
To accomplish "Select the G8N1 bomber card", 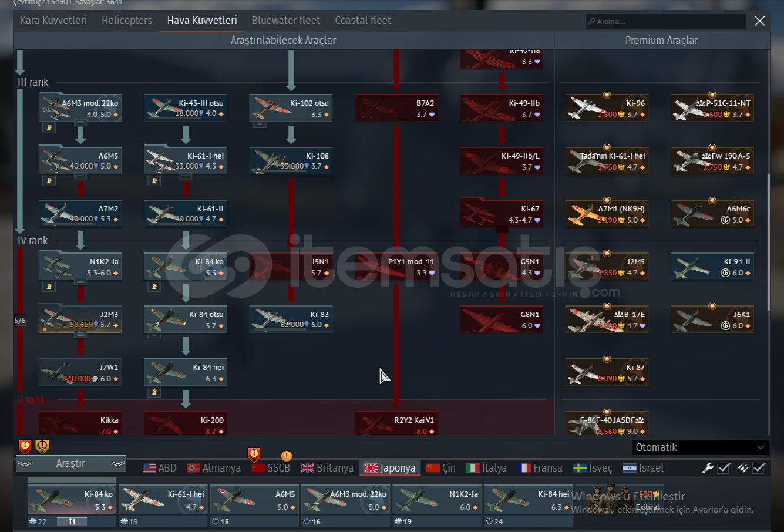I will [x=502, y=319].
